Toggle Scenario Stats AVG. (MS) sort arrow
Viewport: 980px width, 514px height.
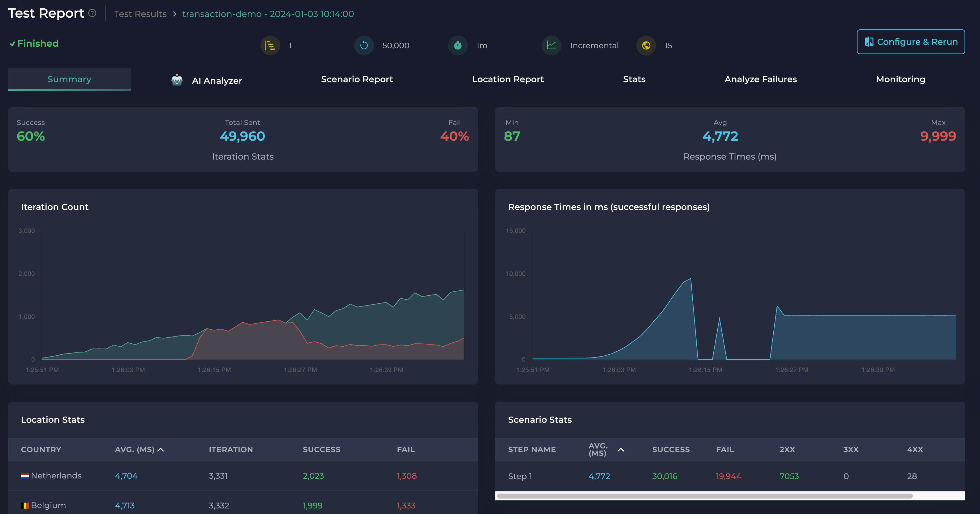point(621,450)
